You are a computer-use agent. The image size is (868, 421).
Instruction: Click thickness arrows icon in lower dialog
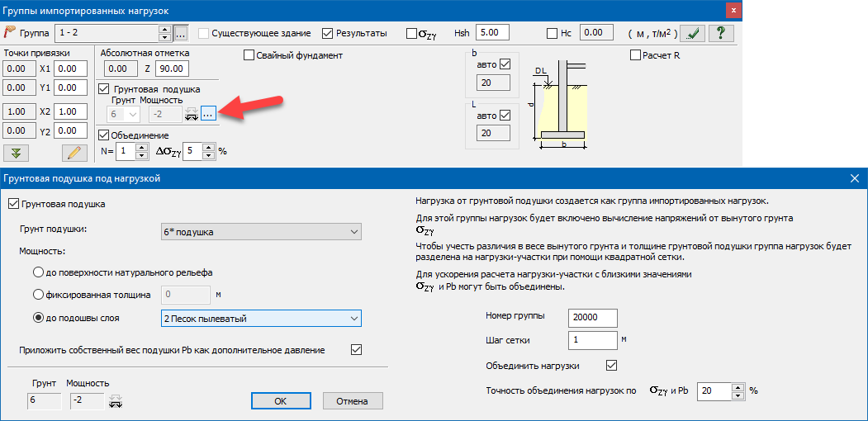coord(116,401)
